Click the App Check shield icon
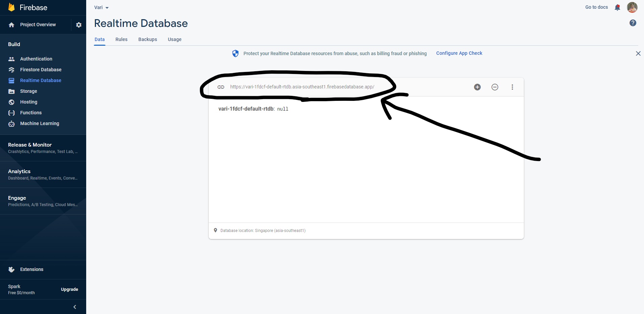This screenshot has height=314, width=644. point(235,53)
